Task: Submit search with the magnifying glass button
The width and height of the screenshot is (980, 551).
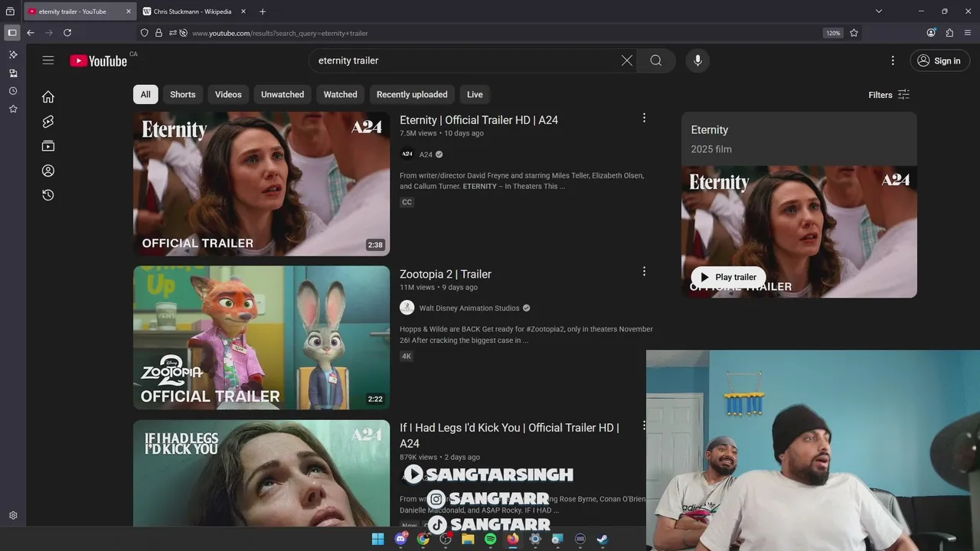Action: point(656,60)
